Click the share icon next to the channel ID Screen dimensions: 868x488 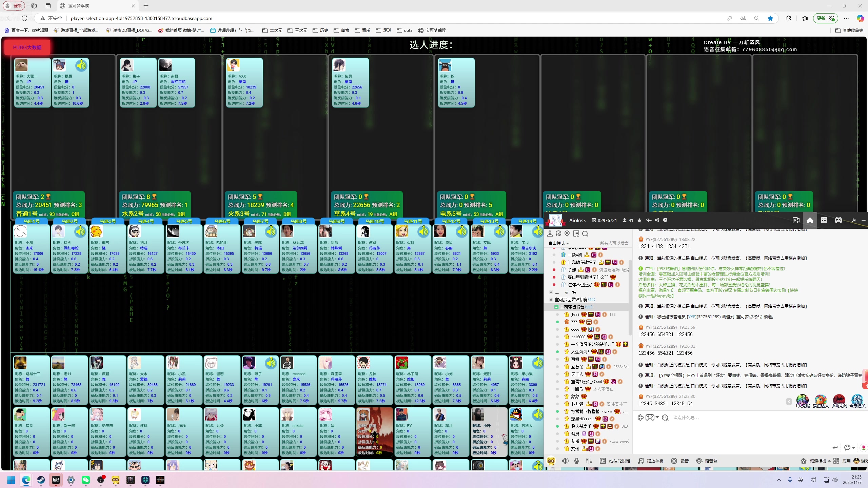point(657,220)
